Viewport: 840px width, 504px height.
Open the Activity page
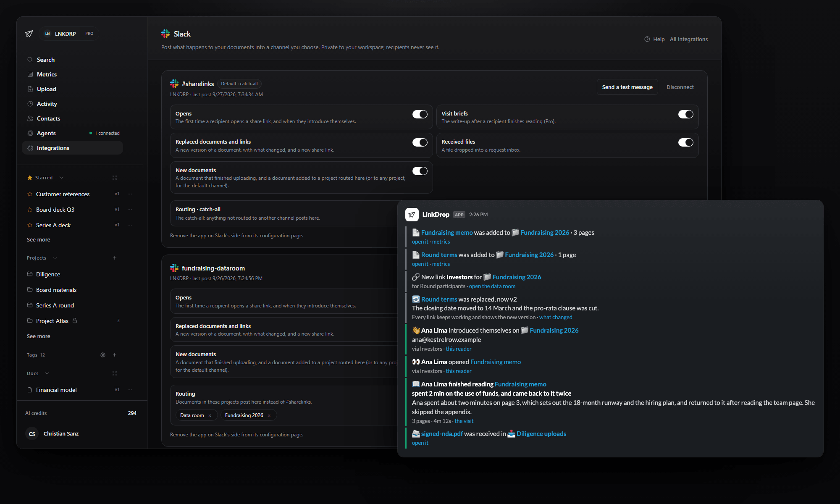[x=72, y=104]
